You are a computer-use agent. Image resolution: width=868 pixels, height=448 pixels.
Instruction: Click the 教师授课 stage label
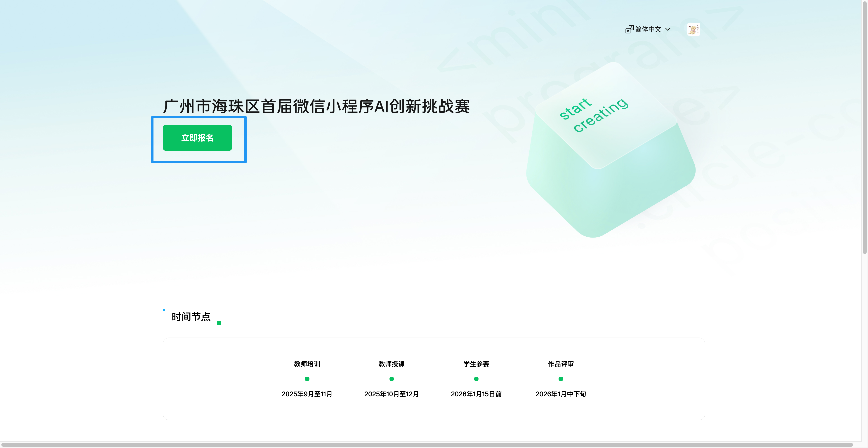(391, 364)
